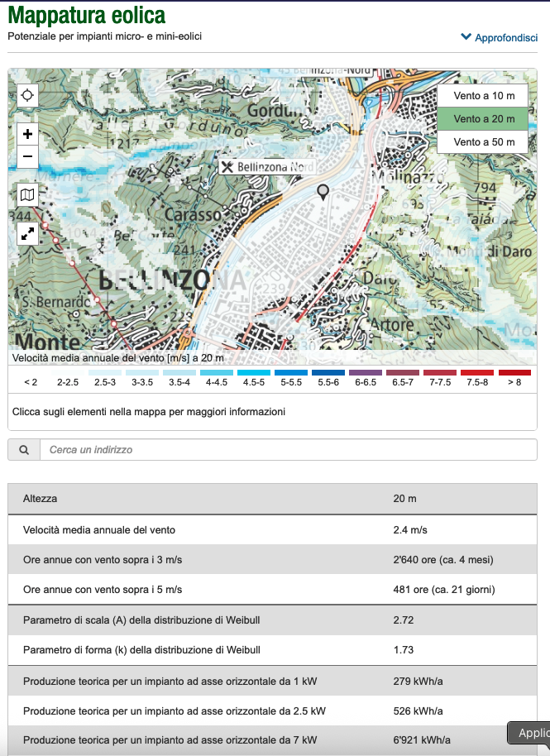Click the 481 ore (ca. 21 giorni) value

(444, 590)
